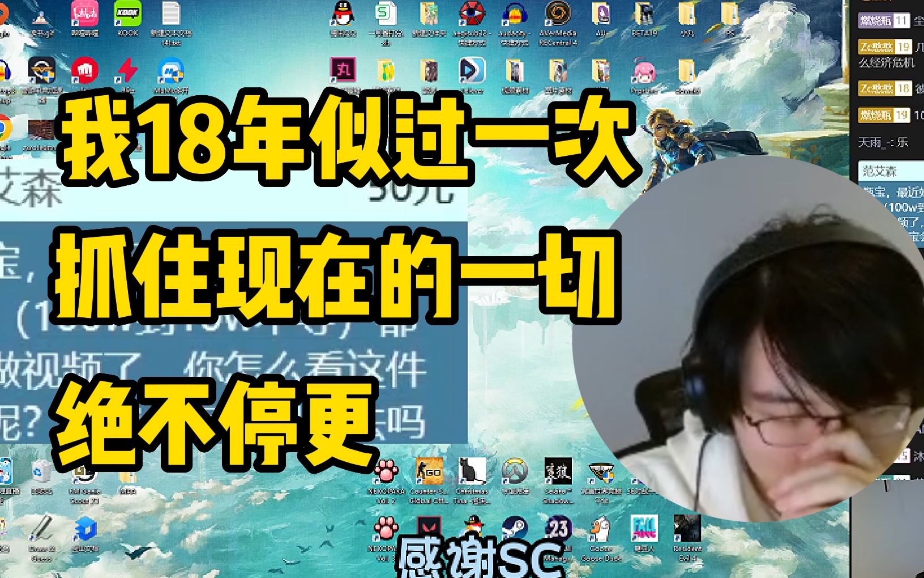The image size is (924, 578).
Task: Open the Goose Goose Duck game
Action: (601, 530)
